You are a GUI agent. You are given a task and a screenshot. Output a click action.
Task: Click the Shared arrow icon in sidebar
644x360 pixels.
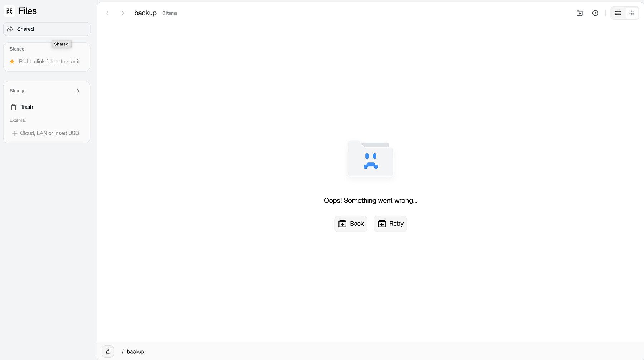pos(10,29)
